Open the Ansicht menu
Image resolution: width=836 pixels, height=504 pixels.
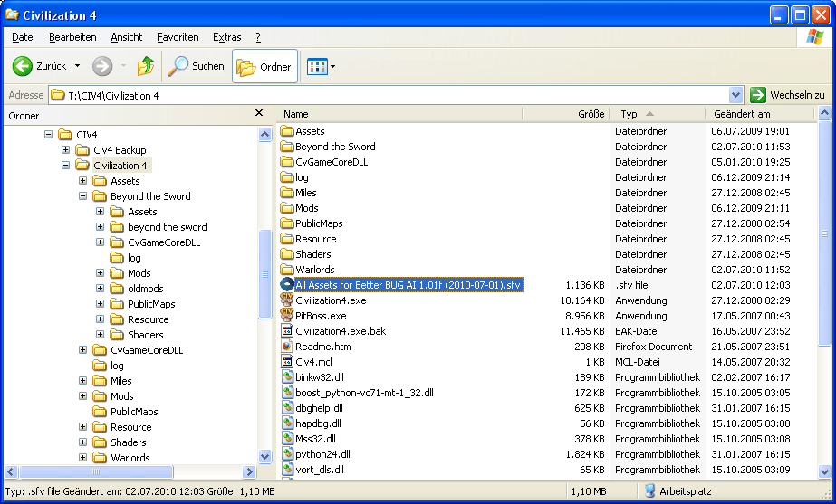tap(127, 37)
